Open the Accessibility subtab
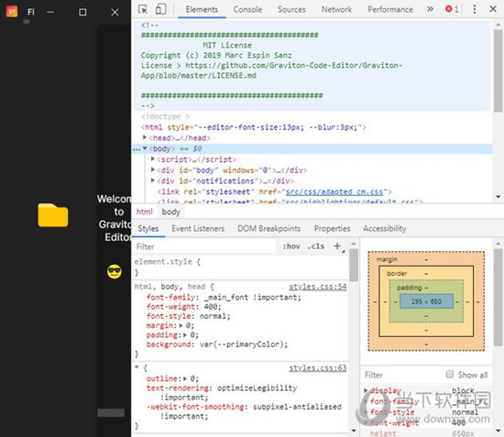The width and height of the screenshot is (504, 437). click(x=385, y=228)
